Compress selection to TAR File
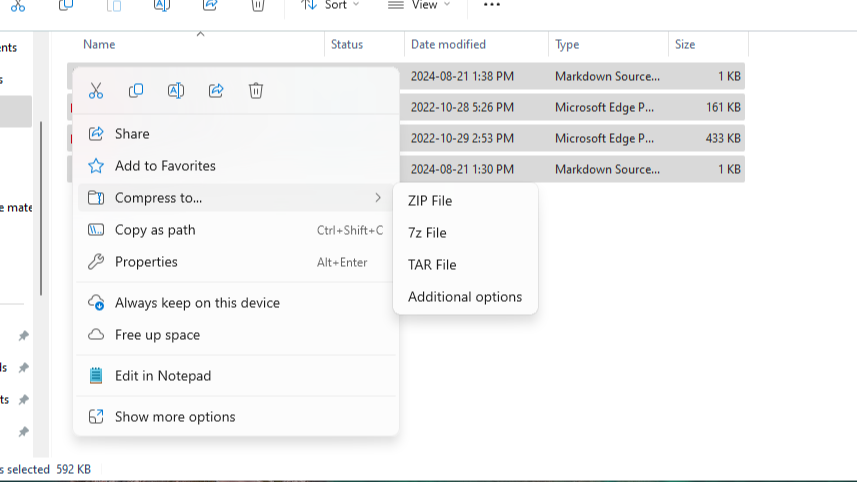This screenshot has width=857, height=482. click(x=465, y=265)
